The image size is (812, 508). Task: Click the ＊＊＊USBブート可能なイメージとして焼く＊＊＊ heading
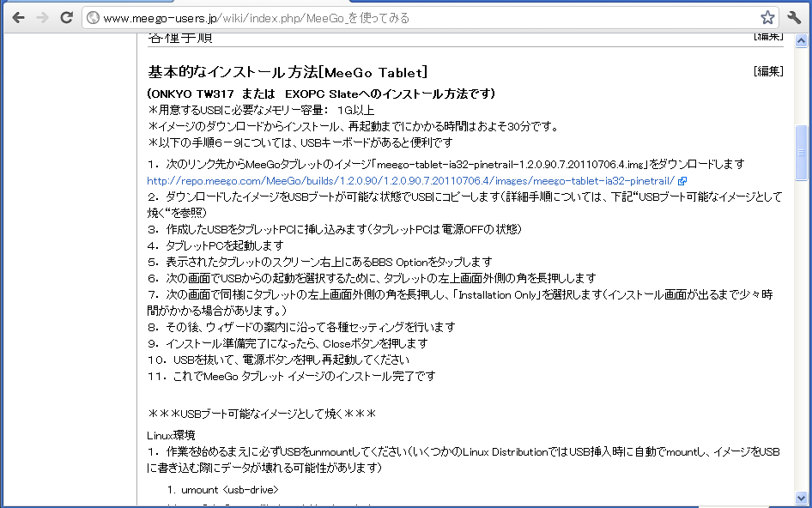click(x=262, y=414)
